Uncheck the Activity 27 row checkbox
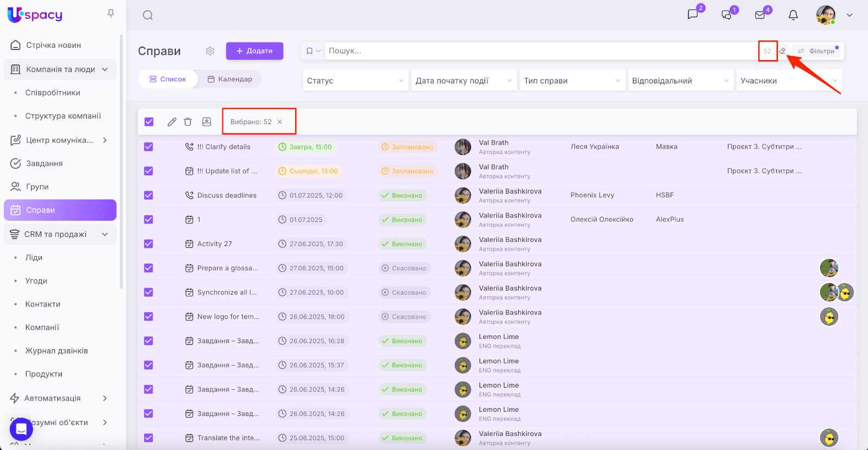868x450 pixels. (149, 244)
